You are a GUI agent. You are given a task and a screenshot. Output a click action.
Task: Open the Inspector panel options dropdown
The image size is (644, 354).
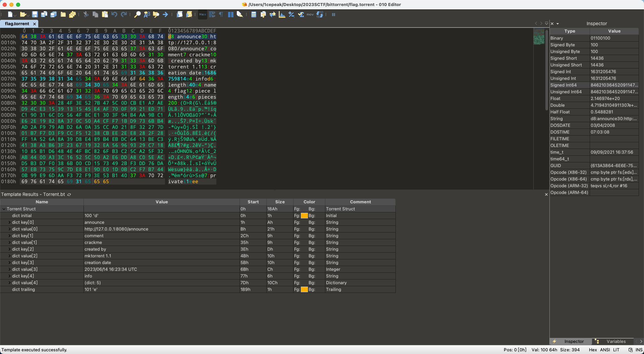(x=557, y=24)
